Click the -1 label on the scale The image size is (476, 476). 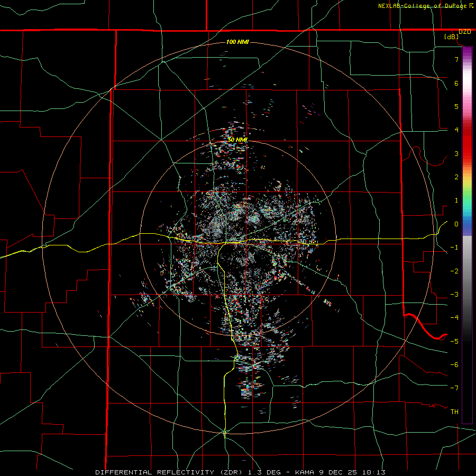click(x=454, y=248)
